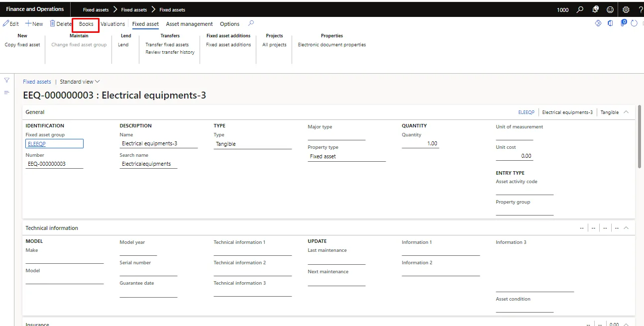644x326 pixels.
Task: Expand the Insurance fast tab chevron
Action: [626, 324]
